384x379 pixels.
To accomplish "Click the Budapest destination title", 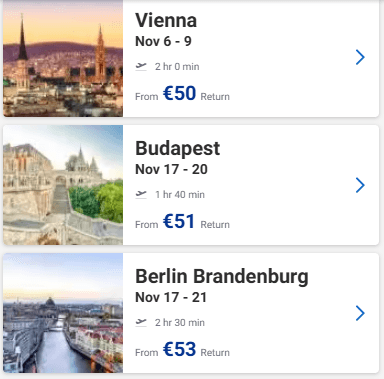I will point(177,149).
